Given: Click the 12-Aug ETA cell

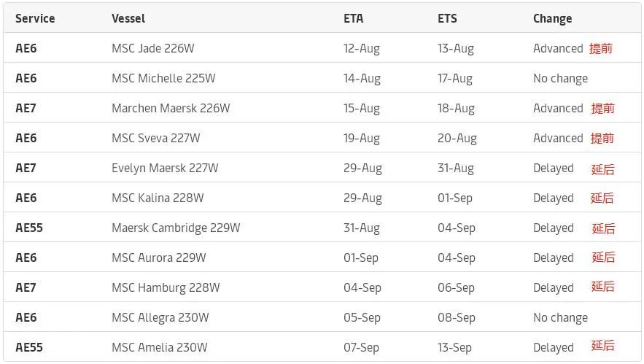Looking at the screenshot, I should [x=362, y=48].
